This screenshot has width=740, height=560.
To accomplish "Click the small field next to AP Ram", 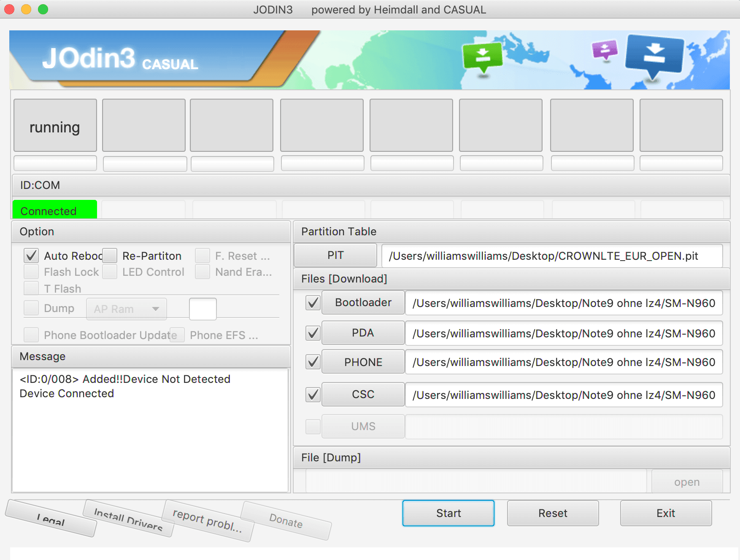I will click(x=203, y=309).
